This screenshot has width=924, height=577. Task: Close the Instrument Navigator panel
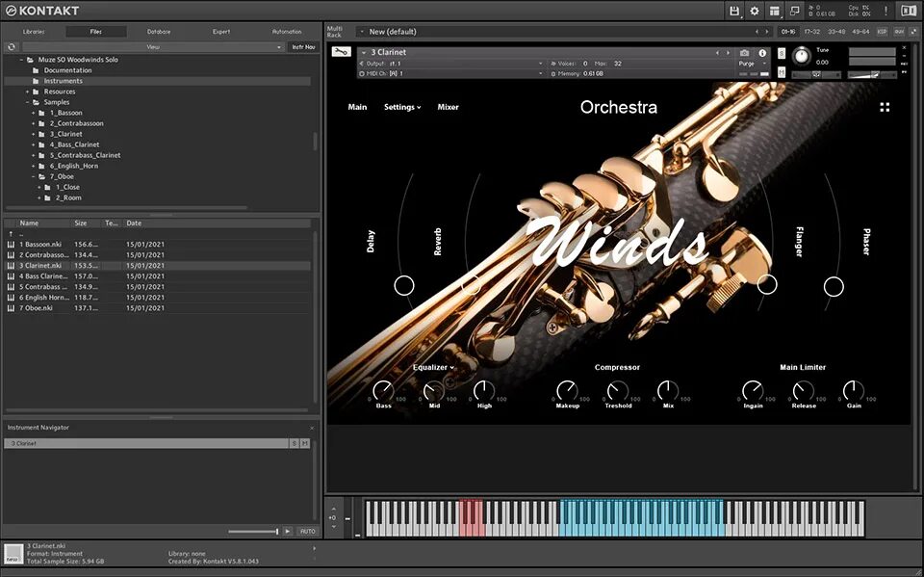tap(312, 428)
